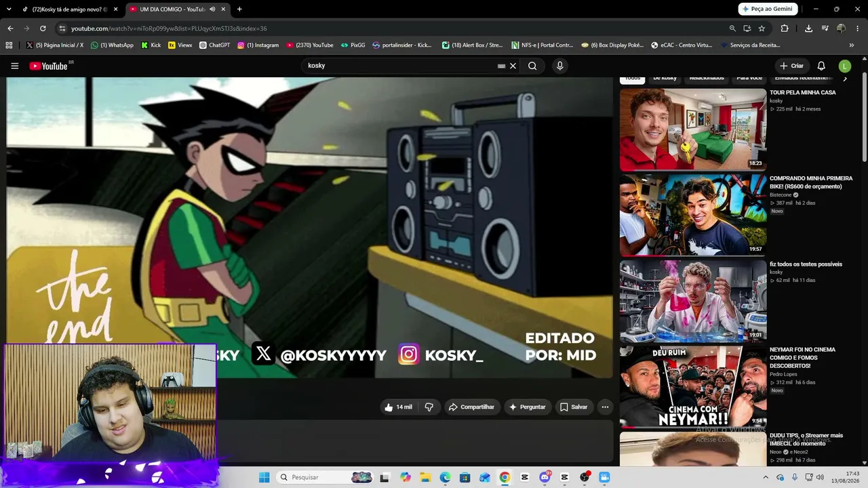This screenshot has height=488, width=868.
Task: Open the Bistecone channel name
Action: (x=781, y=195)
